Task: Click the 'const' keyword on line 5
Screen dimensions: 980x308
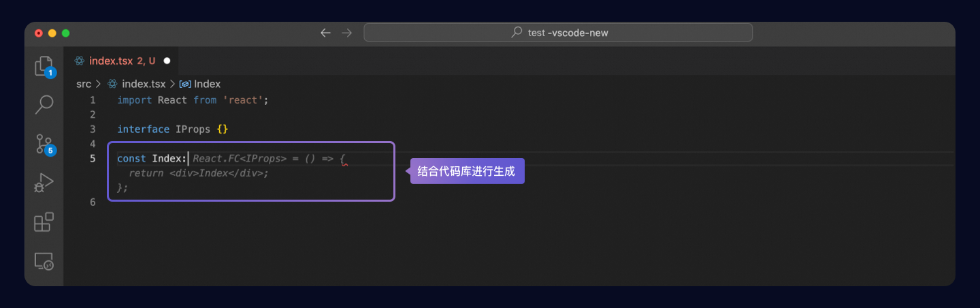Action: (x=131, y=158)
